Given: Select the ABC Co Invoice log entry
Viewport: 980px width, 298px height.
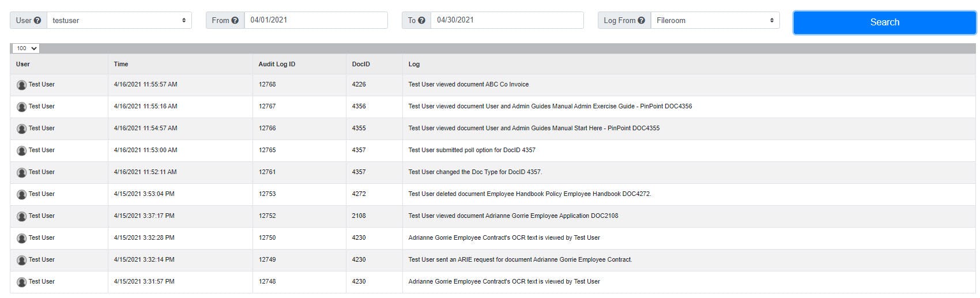Looking at the screenshot, I should pos(468,85).
